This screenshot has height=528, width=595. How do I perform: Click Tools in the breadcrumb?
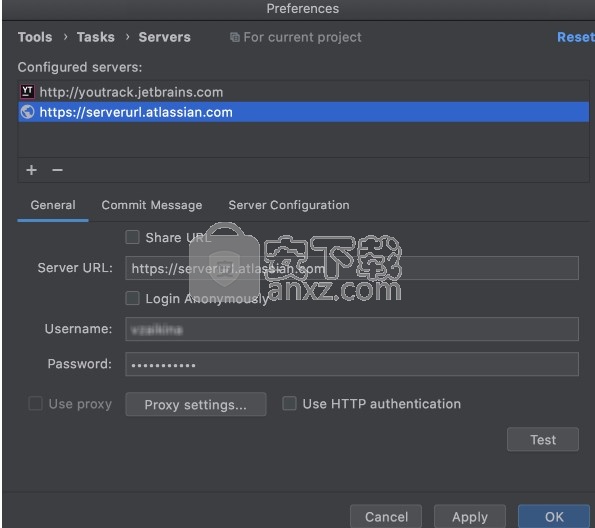35,37
